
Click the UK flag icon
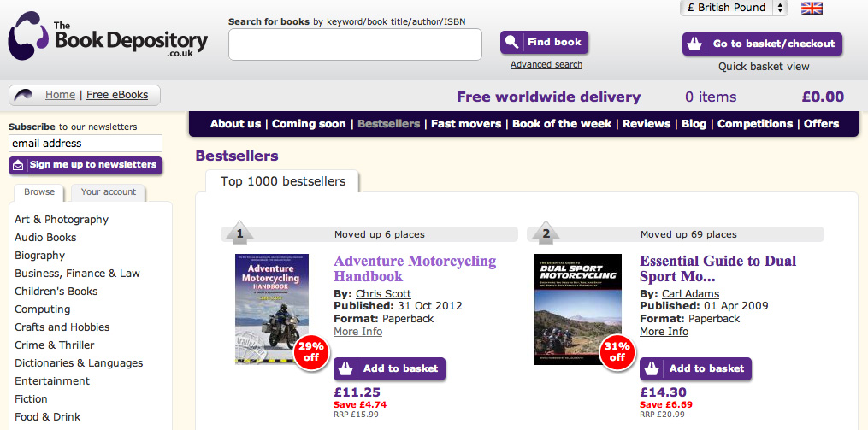click(812, 9)
